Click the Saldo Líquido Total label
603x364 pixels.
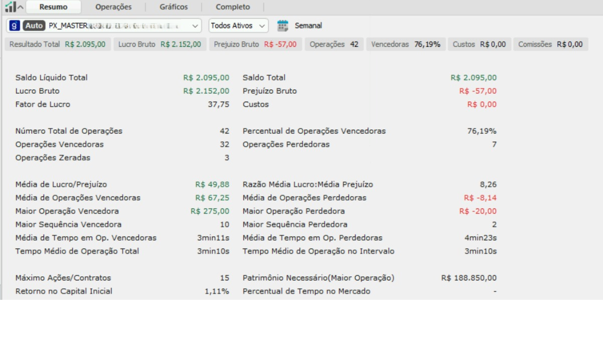pyautogui.click(x=51, y=78)
